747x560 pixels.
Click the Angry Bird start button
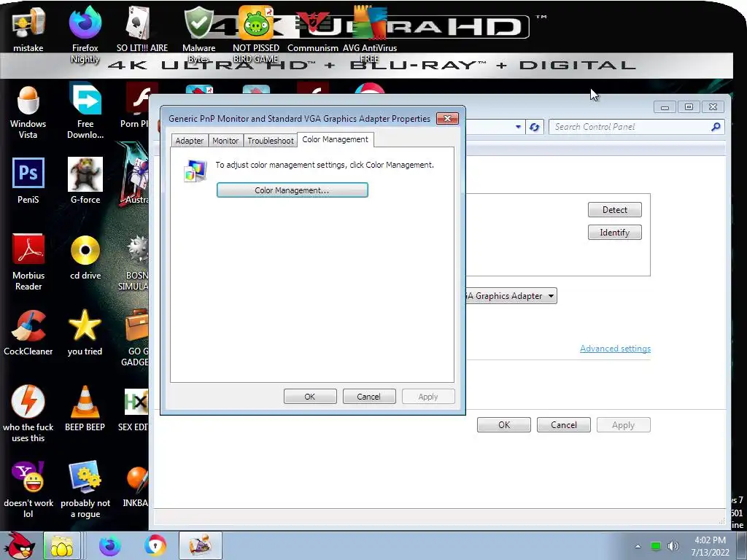click(18, 545)
